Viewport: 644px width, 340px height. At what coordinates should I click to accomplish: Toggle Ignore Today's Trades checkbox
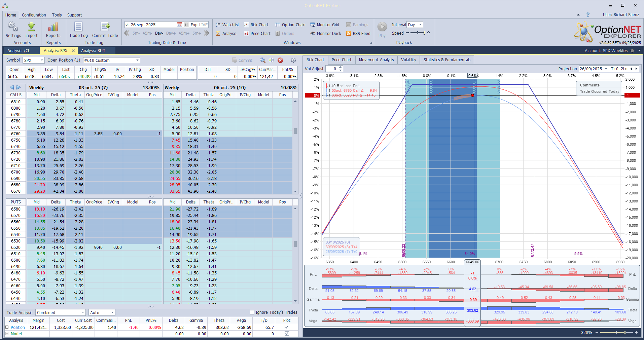point(252,312)
